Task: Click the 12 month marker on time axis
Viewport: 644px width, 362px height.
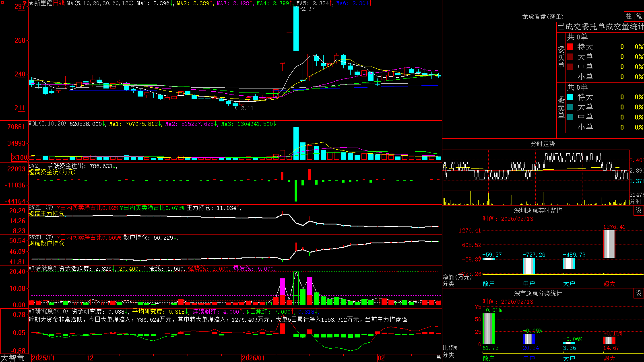Action: pyautogui.click(x=90, y=358)
